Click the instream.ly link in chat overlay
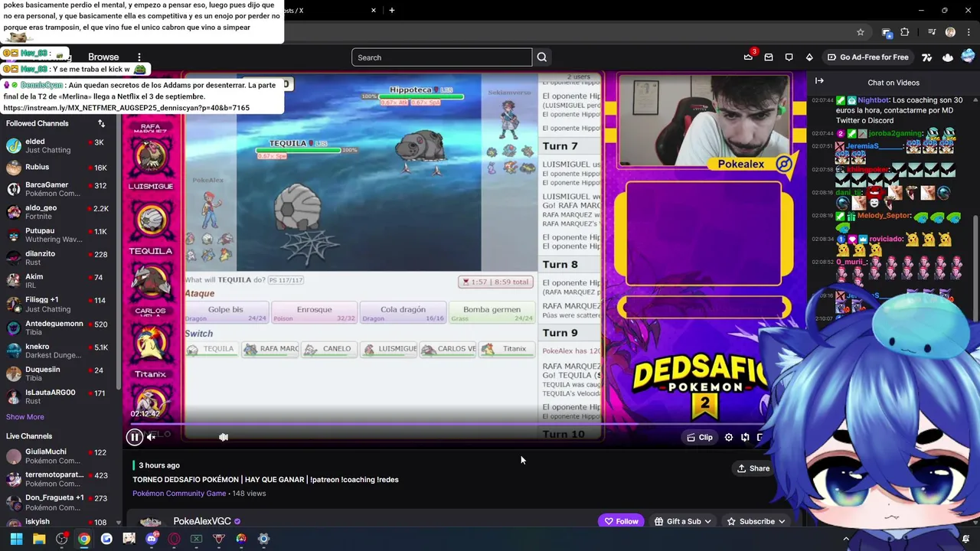The width and height of the screenshot is (980, 551). pyautogui.click(x=126, y=108)
